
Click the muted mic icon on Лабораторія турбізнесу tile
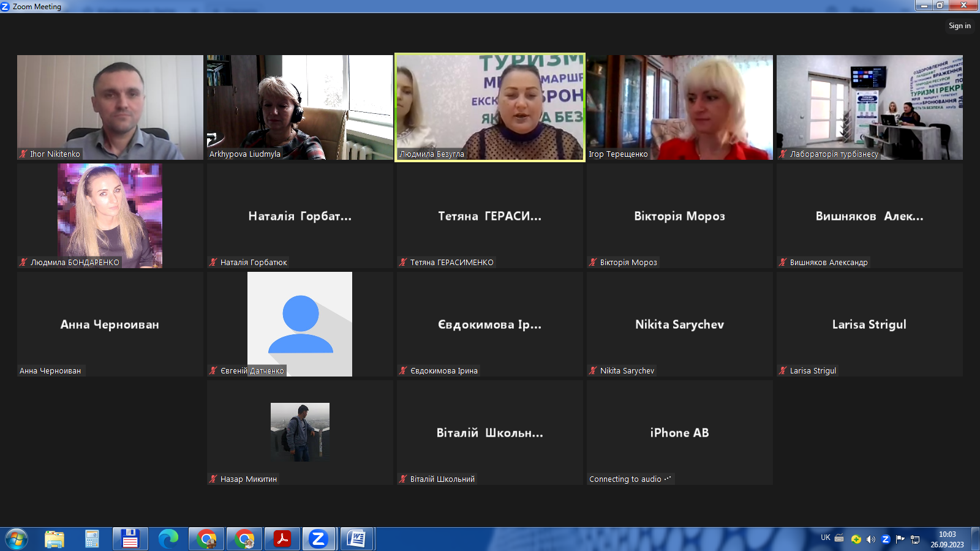(783, 154)
